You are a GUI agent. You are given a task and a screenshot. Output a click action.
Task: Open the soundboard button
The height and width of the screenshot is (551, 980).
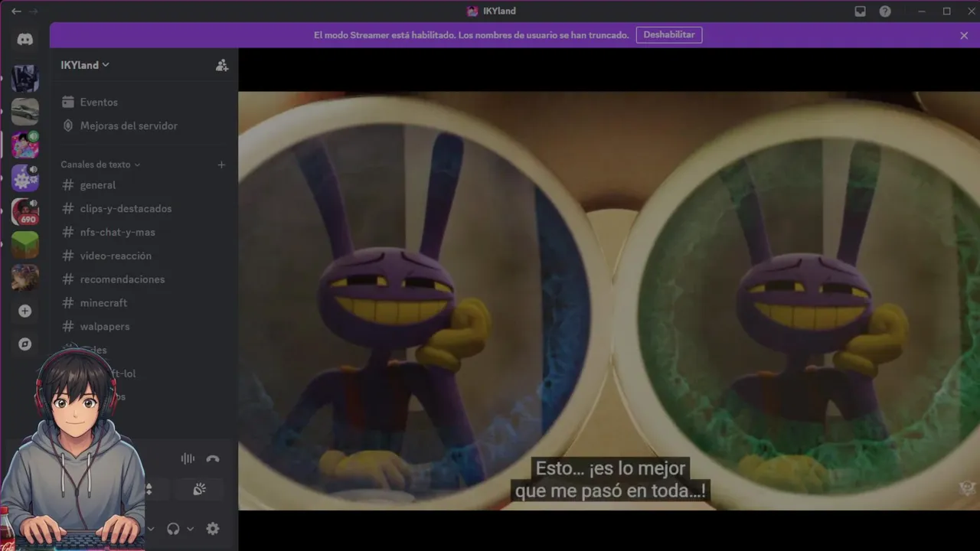pos(199,489)
